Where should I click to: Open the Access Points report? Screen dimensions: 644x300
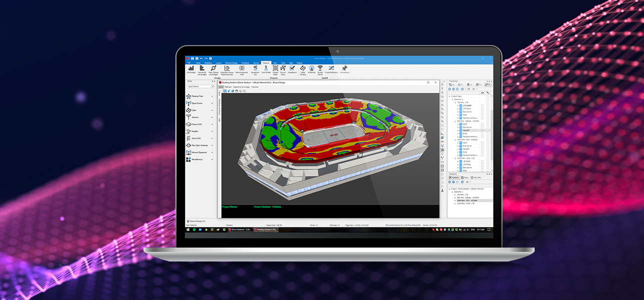[320, 68]
